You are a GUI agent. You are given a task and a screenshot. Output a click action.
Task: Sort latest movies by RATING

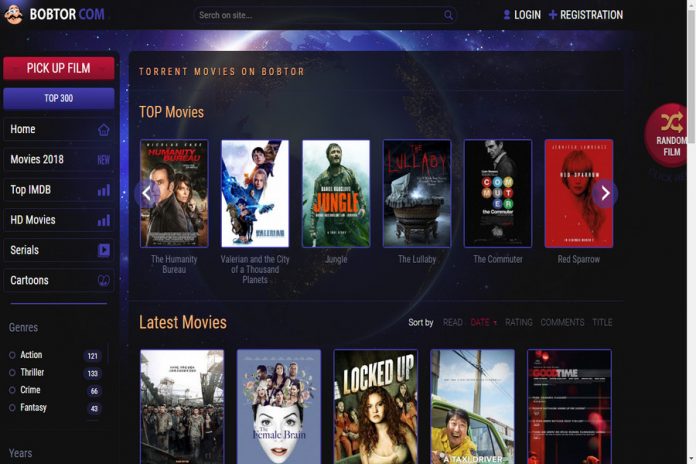click(518, 322)
